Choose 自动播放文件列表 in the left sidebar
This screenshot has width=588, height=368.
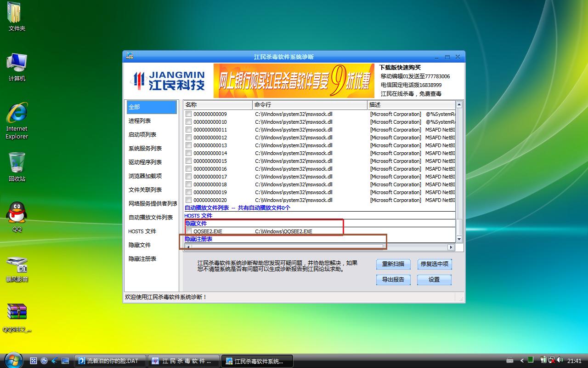pyautogui.click(x=152, y=217)
